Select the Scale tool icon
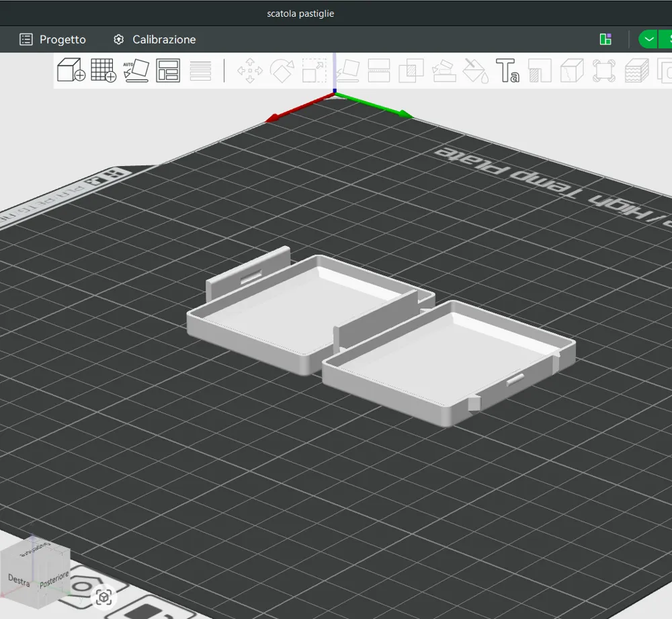 pyautogui.click(x=314, y=71)
